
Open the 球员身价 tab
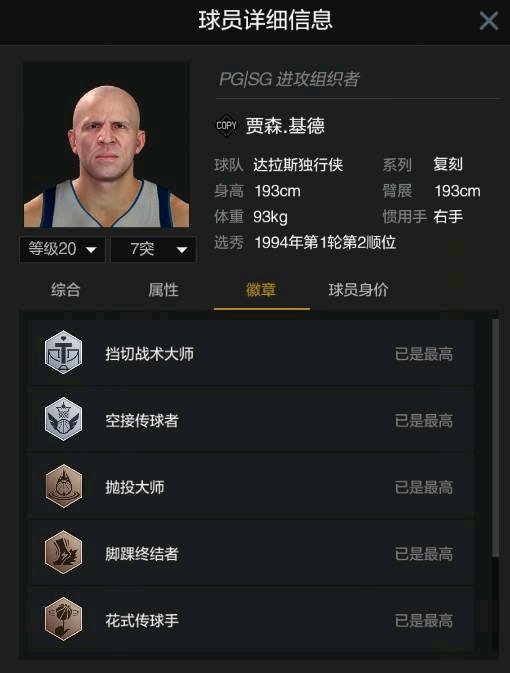click(x=358, y=290)
